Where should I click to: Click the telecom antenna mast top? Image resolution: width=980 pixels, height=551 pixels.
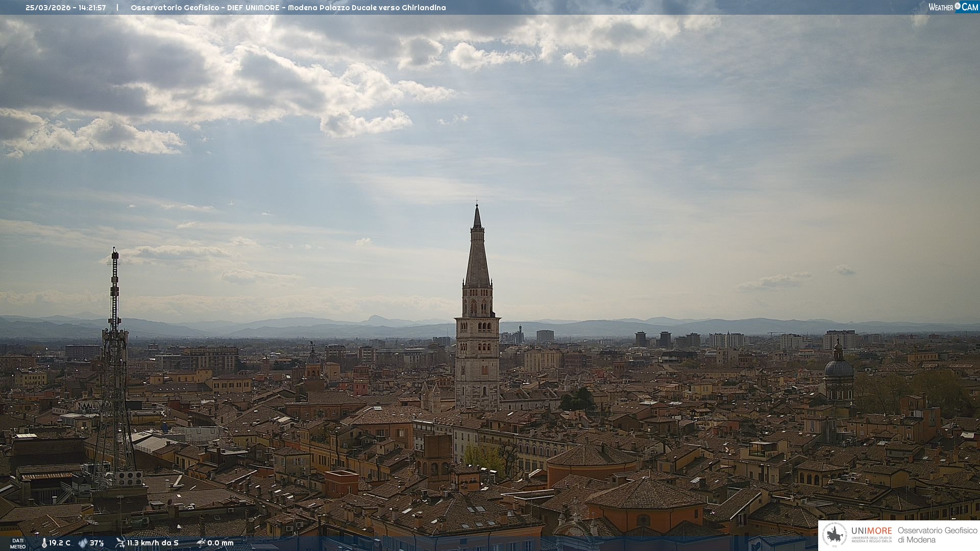[115, 252]
